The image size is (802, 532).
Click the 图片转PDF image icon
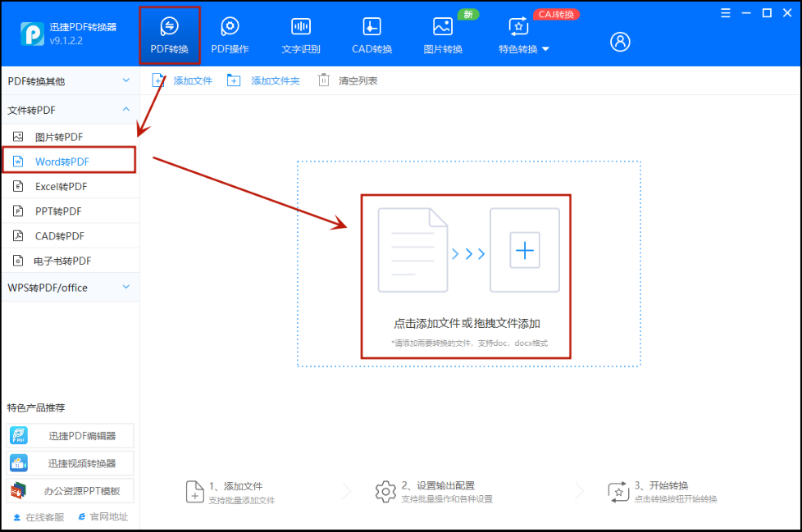pyautogui.click(x=18, y=136)
